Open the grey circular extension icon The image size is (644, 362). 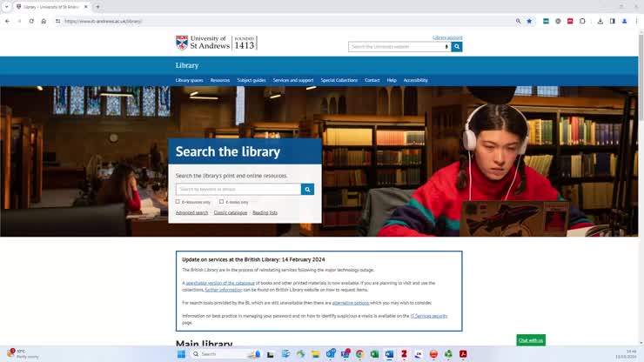tap(558, 21)
